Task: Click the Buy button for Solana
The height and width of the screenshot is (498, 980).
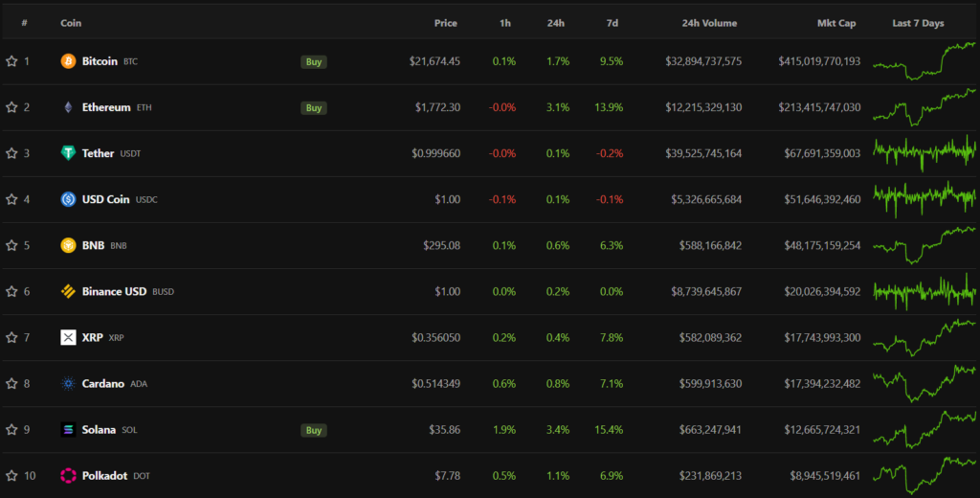Action: pyautogui.click(x=314, y=430)
